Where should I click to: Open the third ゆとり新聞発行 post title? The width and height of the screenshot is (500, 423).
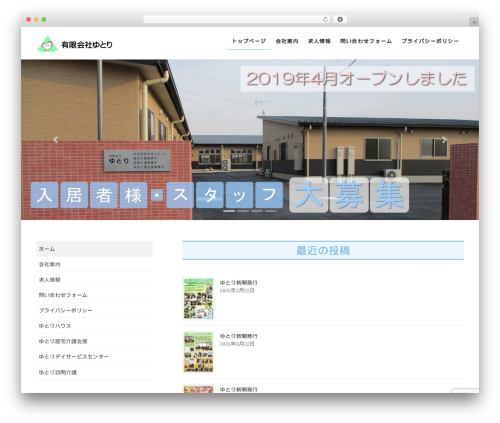238,389
